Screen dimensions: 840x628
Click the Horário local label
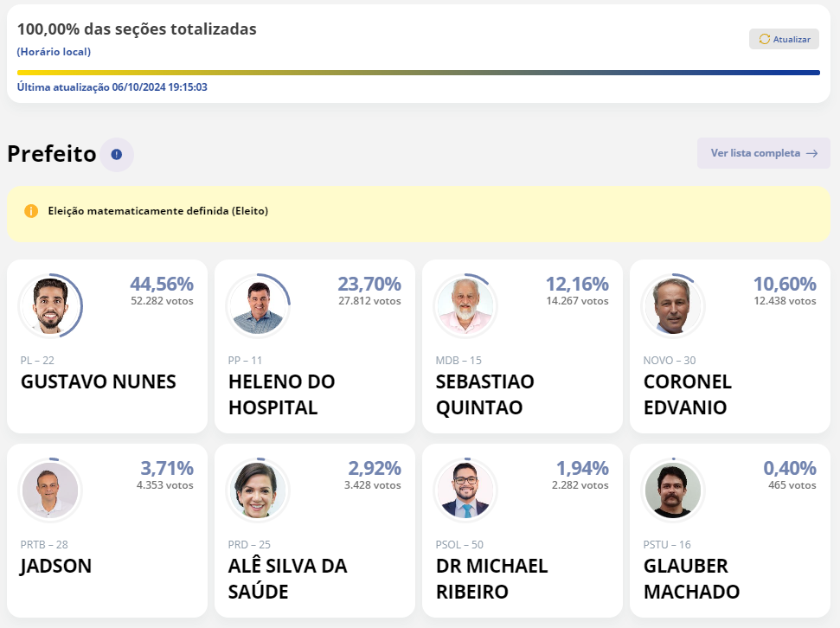pyautogui.click(x=54, y=52)
